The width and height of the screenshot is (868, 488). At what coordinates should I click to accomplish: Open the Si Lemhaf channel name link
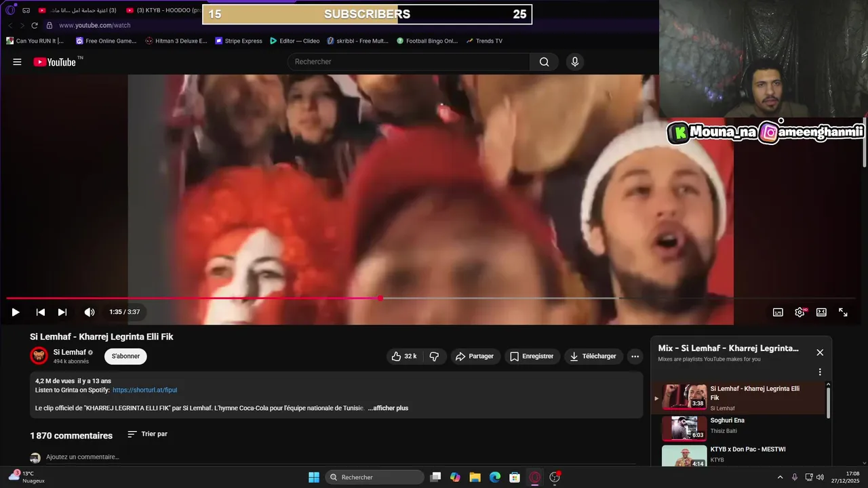click(70, 352)
